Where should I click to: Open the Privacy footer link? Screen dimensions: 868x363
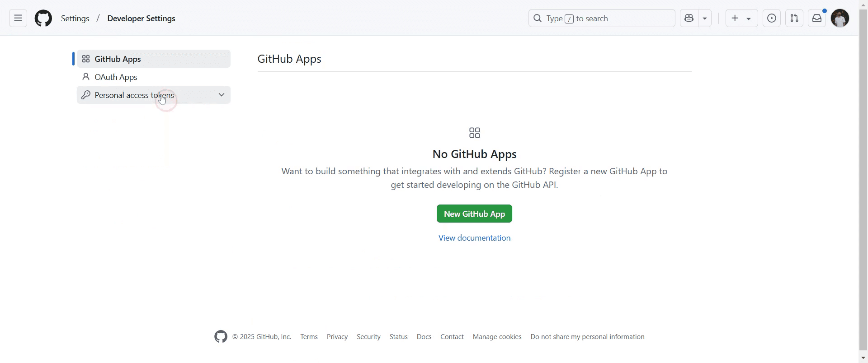(x=337, y=337)
